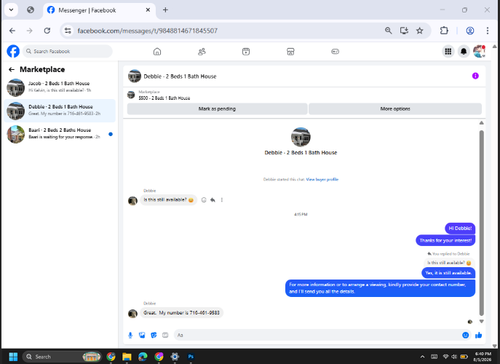Open conversation information purple icon
500x364 pixels.
click(x=475, y=76)
